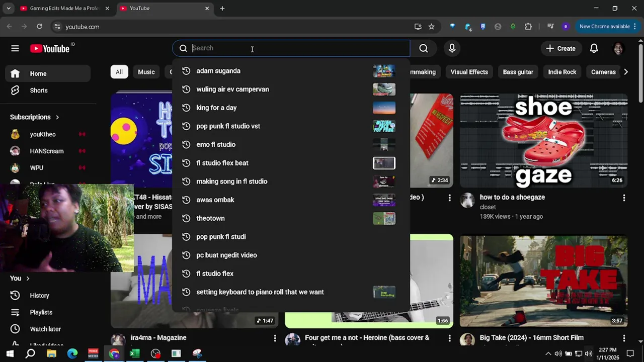The image size is (644, 362).
Task: Expand the You section
Action: (x=20, y=278)
